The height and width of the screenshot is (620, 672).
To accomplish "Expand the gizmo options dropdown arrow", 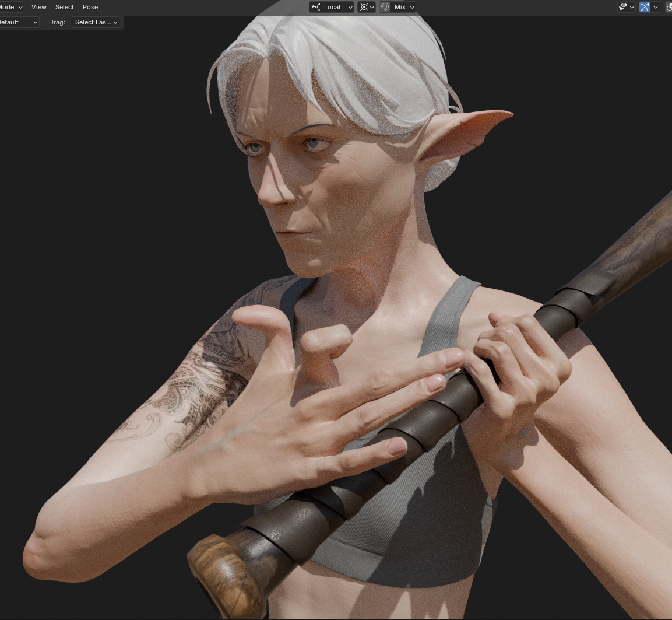I will 656,7.
